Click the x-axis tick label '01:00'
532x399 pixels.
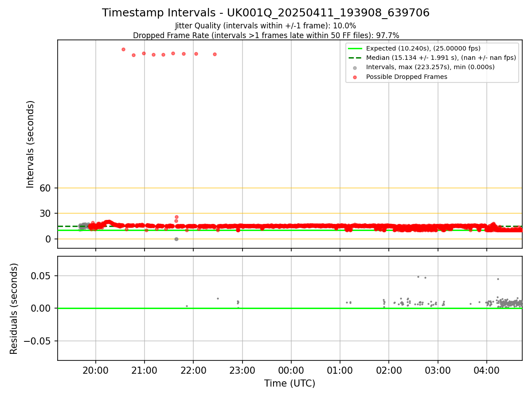pos(340,370)
